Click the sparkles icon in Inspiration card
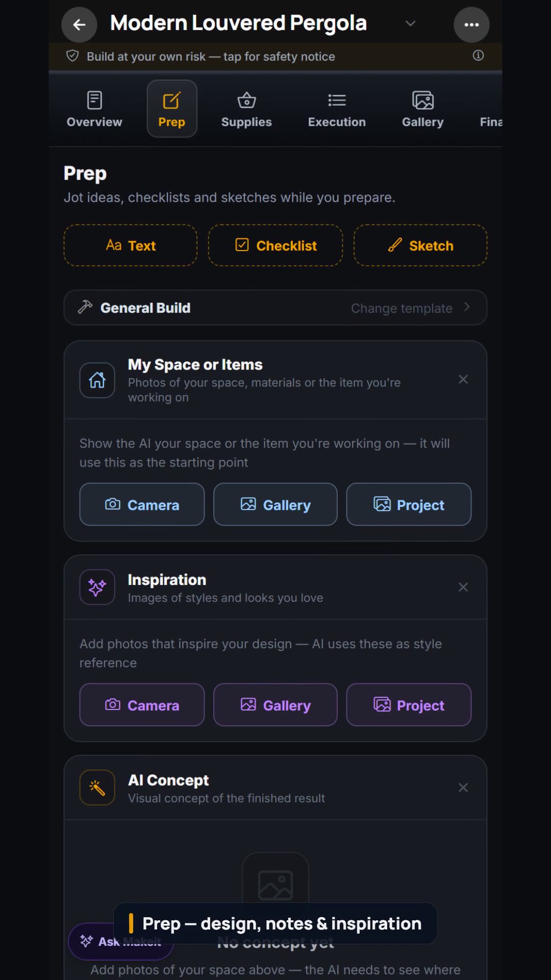The width and height of the screenshot is (551, 980). click(97, 587)
